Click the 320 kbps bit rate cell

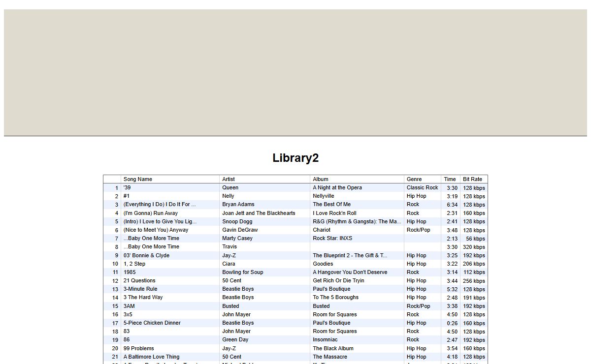click(x=474, y=247)
